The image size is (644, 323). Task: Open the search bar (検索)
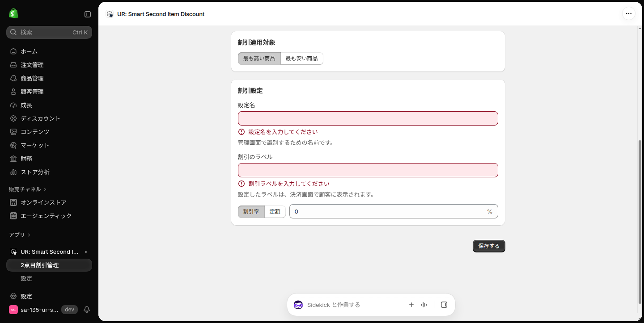(49, 32)
